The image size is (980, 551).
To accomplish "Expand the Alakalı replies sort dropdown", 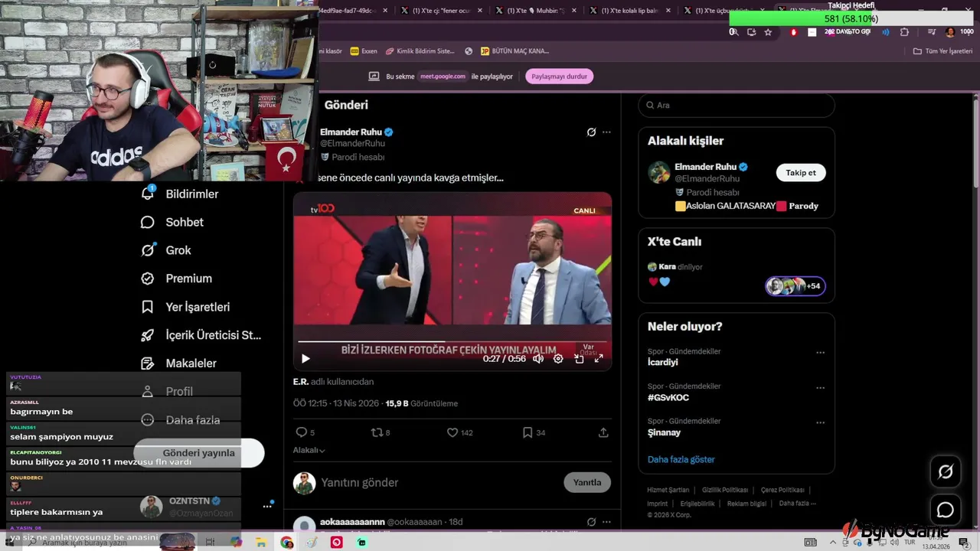I will click(x=309, y=450).
